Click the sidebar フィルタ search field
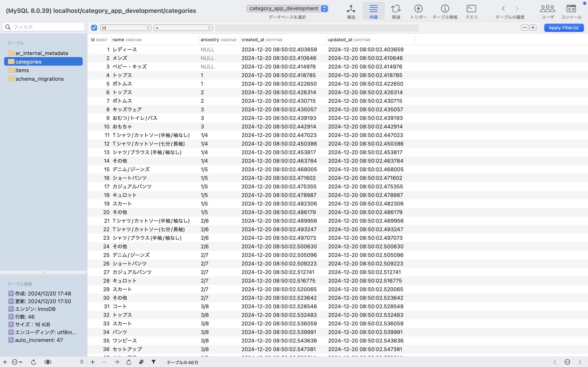Screen dimensions: 588x367 point(43,27)
